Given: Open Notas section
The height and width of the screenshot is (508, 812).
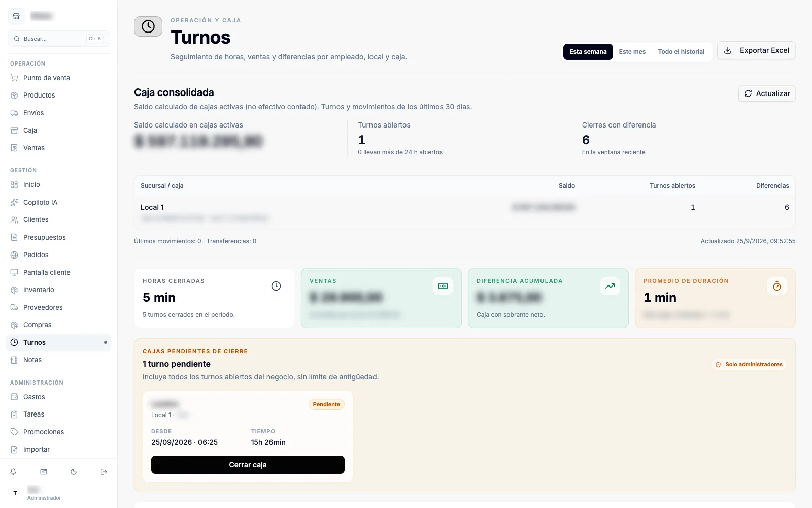Looking at the screenshot, I should (59, 360).
